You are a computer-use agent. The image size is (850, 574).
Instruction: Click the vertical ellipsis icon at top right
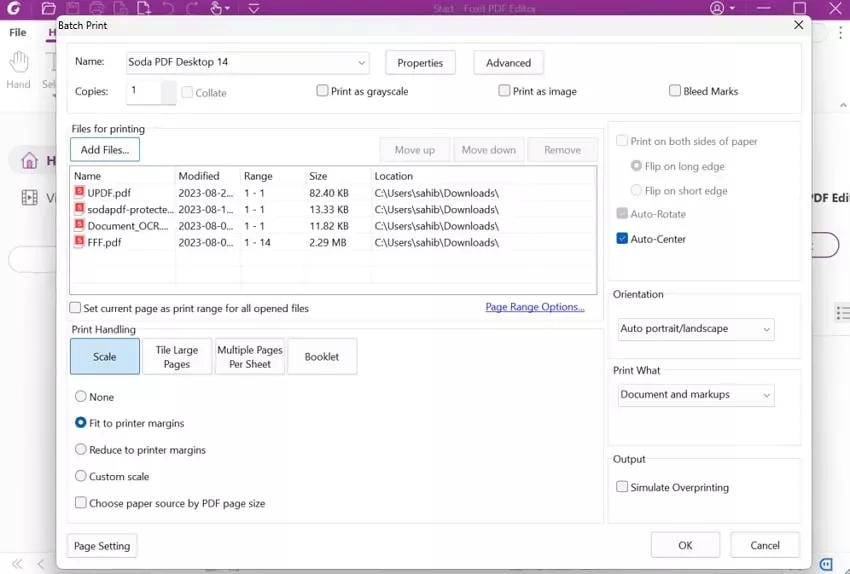pos(840,33)
